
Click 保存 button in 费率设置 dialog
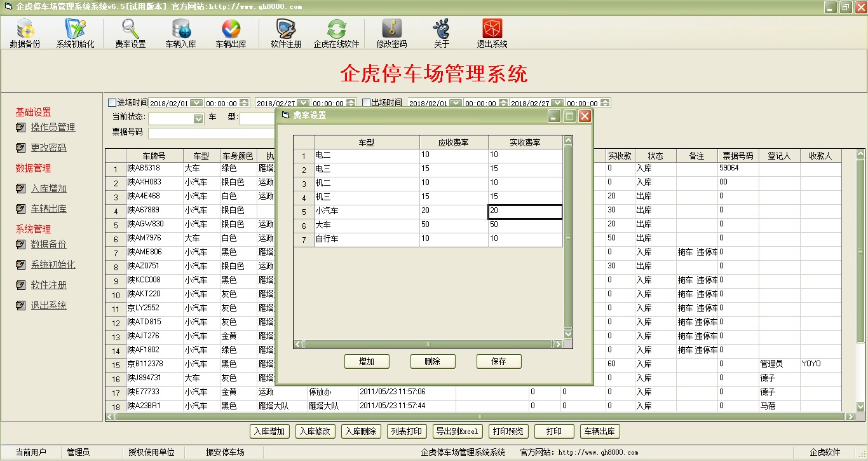click(x=499, y=361)
